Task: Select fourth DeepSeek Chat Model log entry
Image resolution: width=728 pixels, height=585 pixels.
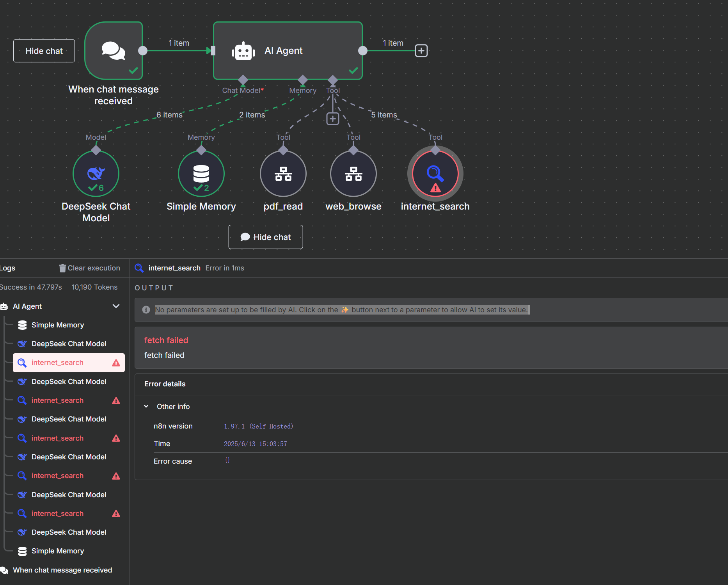Action: click(x=69, y=457)
